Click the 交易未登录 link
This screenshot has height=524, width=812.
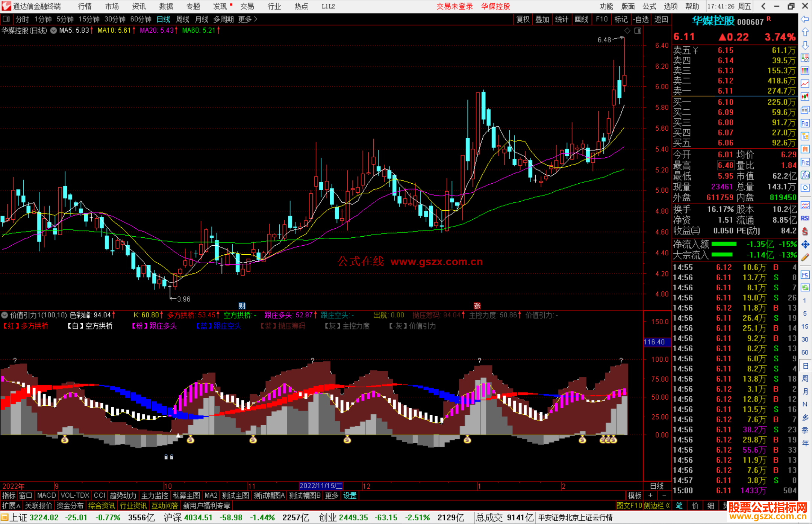tap(454, 6)
